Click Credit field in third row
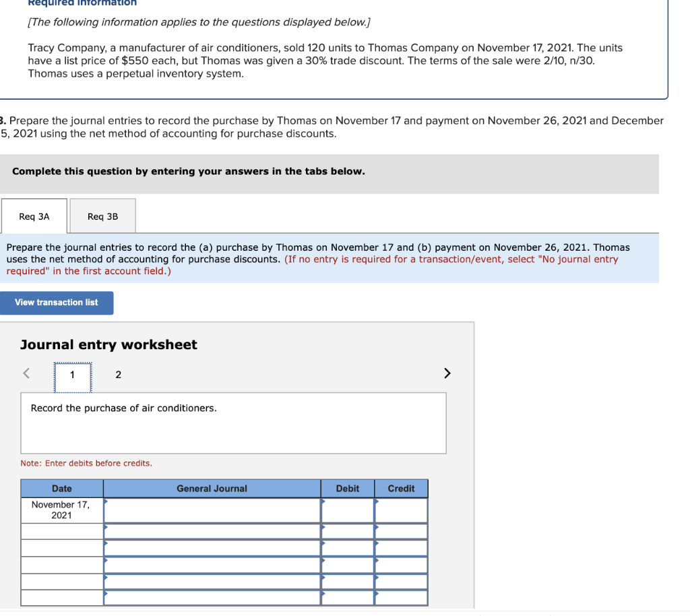This screenshot has height=616, width=690. [x=401, y=548]
